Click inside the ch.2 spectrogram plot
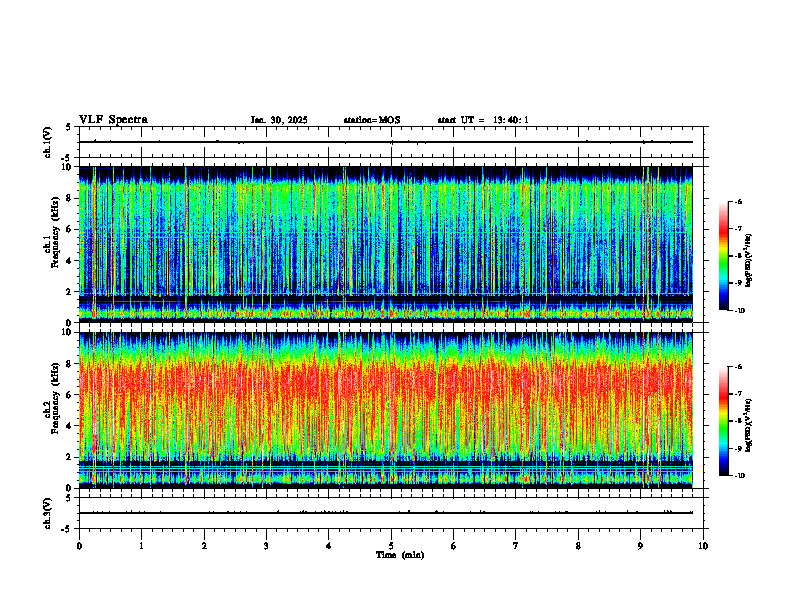The image size is (792, 612). (386, 410)
